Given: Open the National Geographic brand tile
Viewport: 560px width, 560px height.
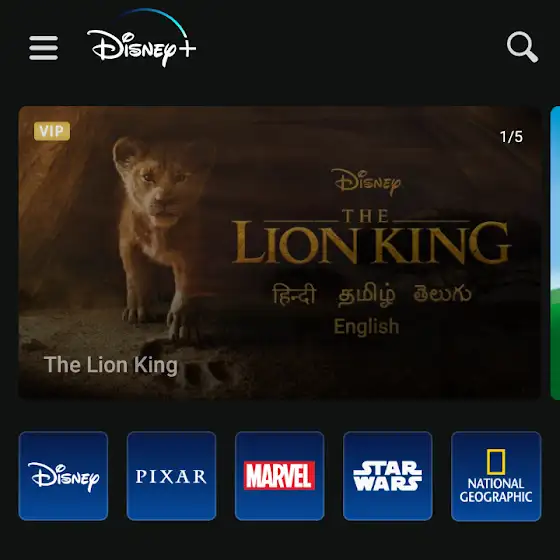Looking at the screenshot, I should click(496, 476).
